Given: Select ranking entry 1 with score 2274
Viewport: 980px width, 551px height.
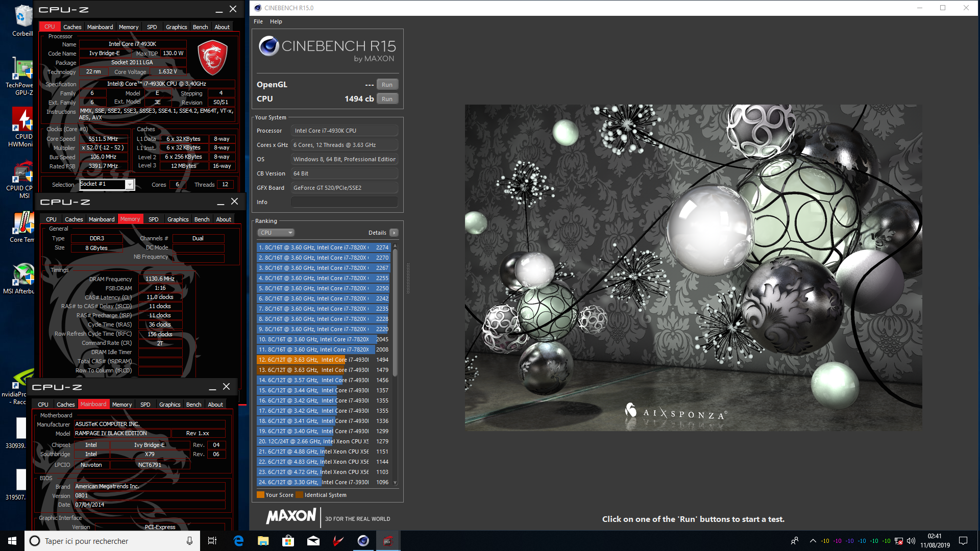Looking at the screenshot, I should (324, 247).
